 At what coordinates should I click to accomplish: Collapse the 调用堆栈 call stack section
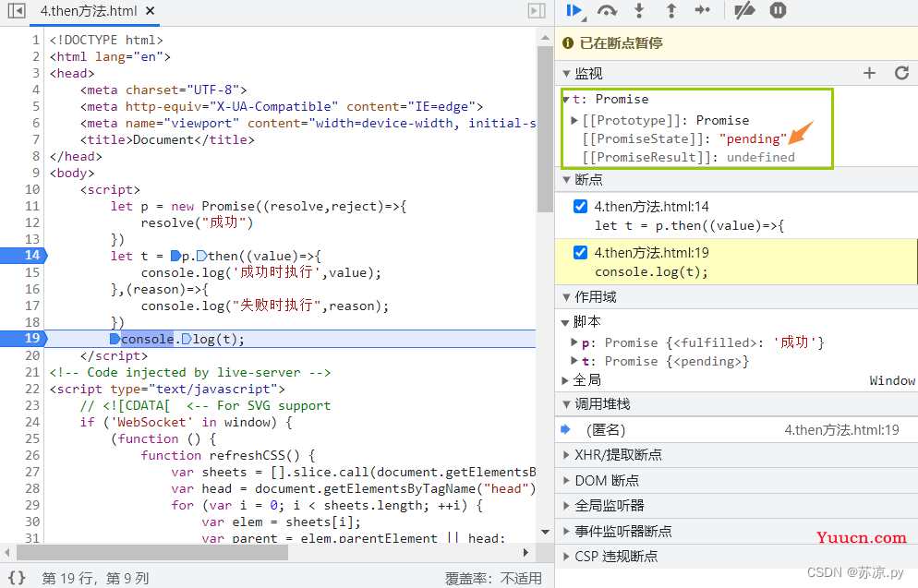click(566, 404)
